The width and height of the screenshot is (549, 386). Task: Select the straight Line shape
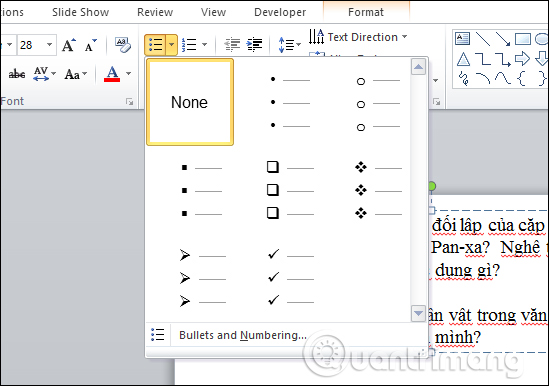[483, 39]
